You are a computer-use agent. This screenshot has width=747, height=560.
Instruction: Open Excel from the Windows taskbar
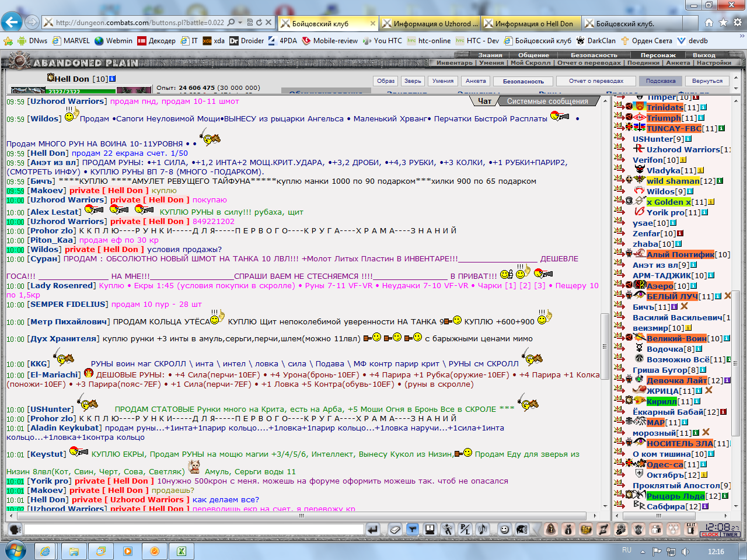tap(181, 551)
